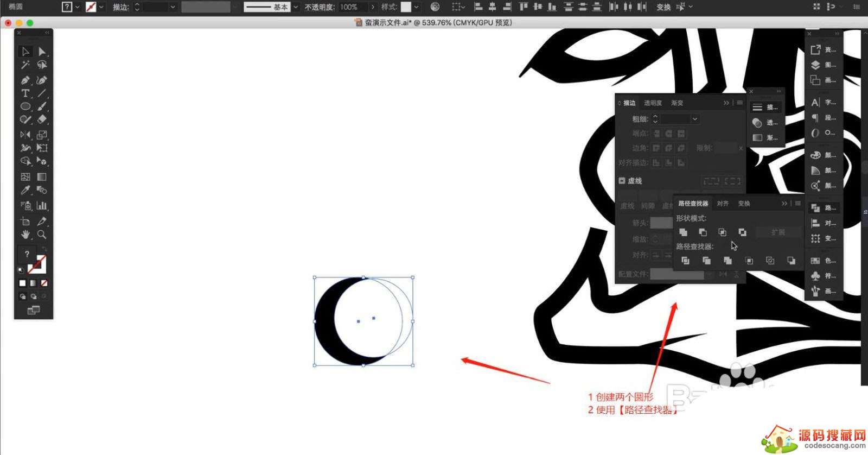This screenshot has width=868, height=455.
Task: Click the 扩展 button in Pathfinder
Action: 778,232
